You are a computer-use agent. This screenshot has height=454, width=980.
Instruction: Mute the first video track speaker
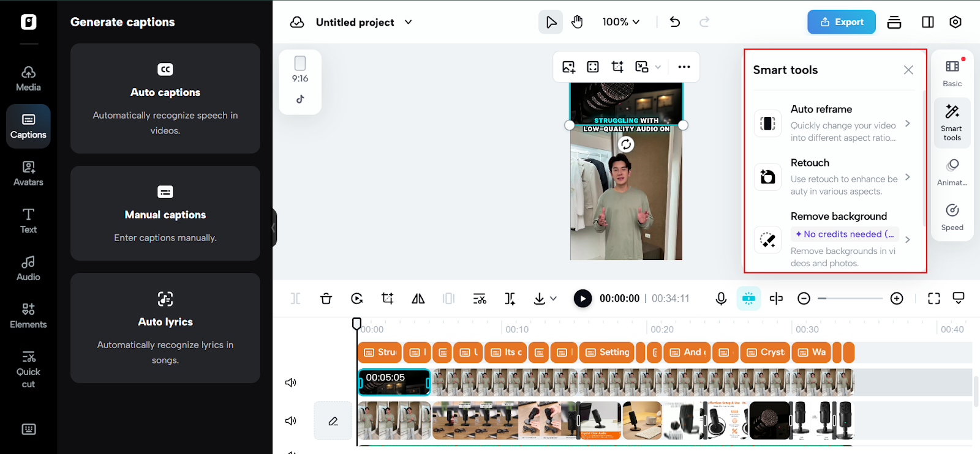(291, 382)
